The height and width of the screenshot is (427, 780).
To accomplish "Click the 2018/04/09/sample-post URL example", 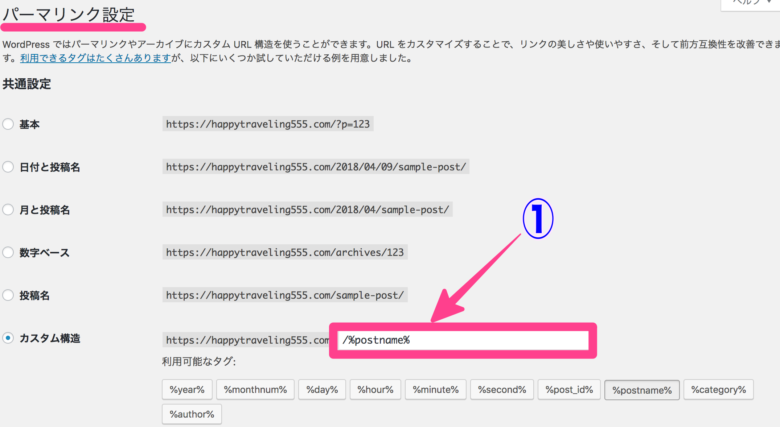I will (x=316, y=167).
